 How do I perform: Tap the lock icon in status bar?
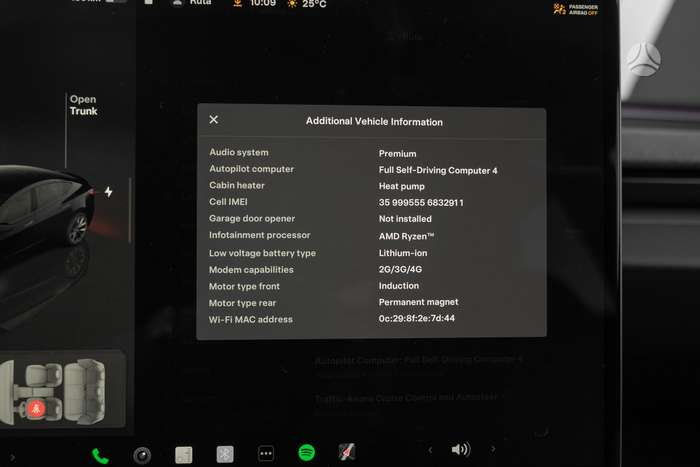click(x=149, y=2)
